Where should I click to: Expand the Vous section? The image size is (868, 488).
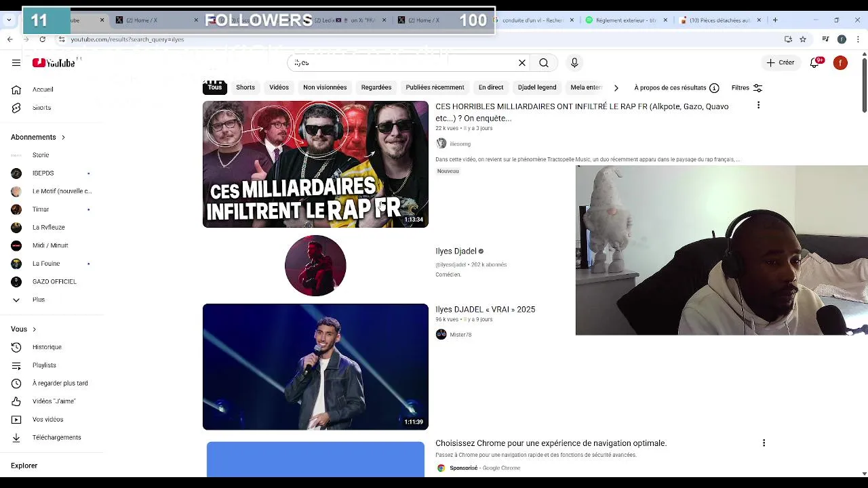tap(24, 329)
